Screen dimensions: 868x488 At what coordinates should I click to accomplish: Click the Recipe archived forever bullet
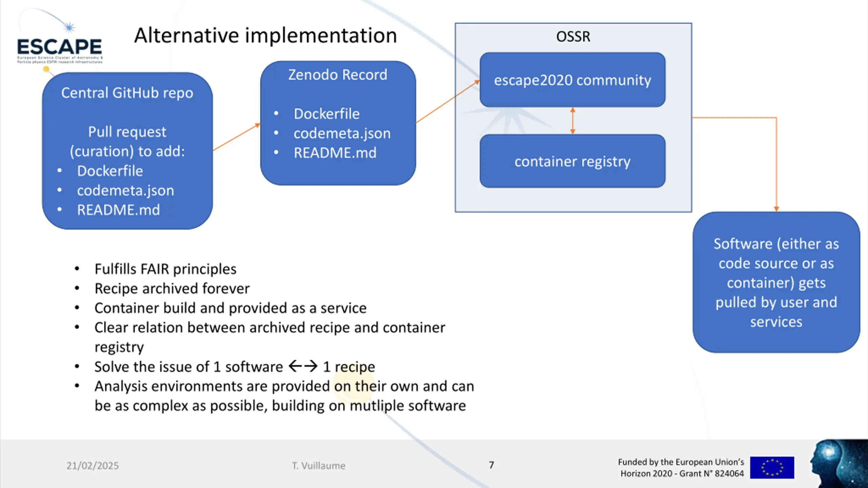[x=172, y=289]
